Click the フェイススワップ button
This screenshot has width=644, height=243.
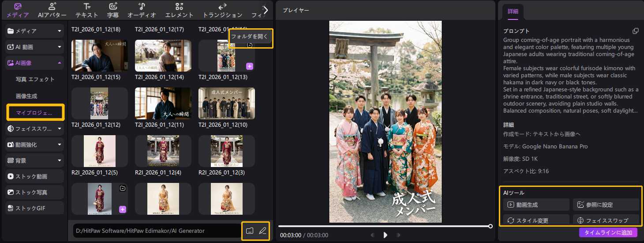606,220
